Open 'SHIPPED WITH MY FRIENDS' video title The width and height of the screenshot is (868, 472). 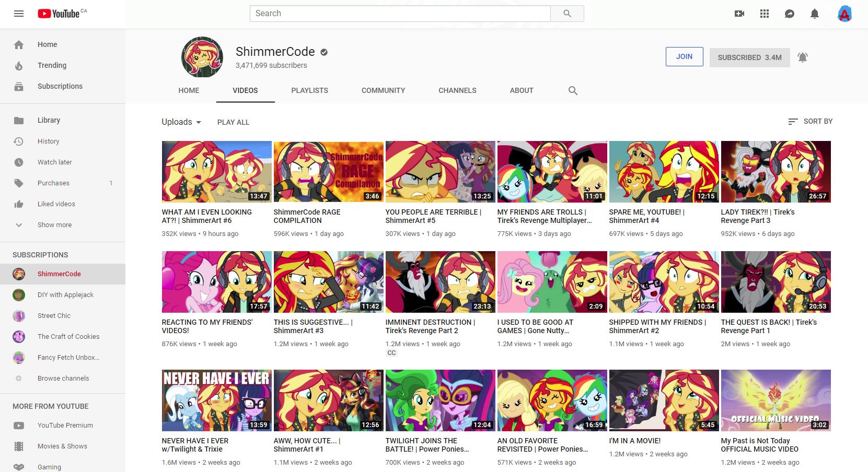[x=658, y=326]
